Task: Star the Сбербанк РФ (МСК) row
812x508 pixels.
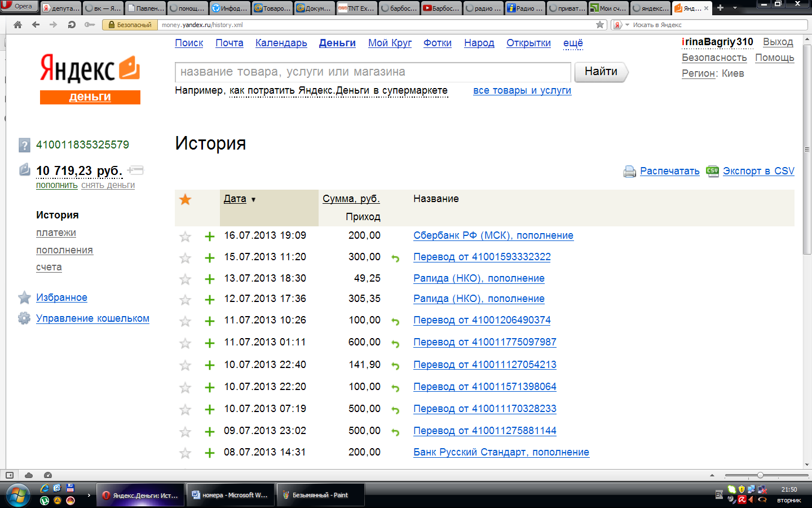Action: tap(185, 237)
